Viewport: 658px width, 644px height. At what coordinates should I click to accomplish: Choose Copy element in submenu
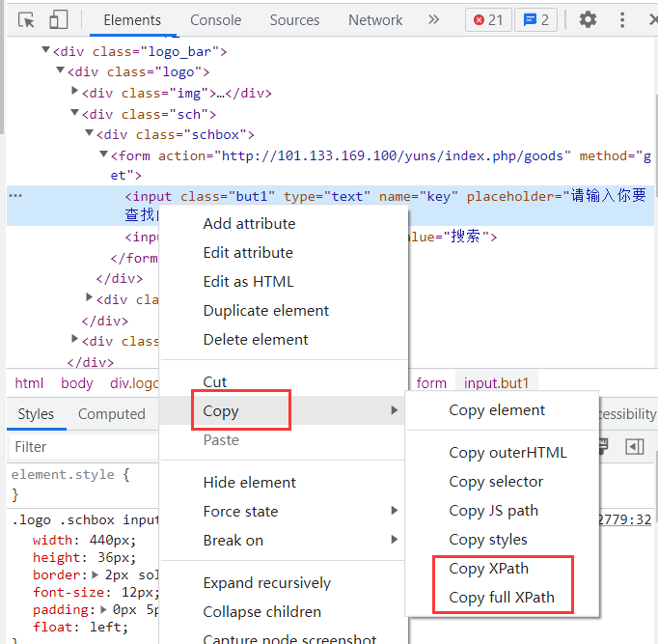pyautogui.click(x=497, y=410)
